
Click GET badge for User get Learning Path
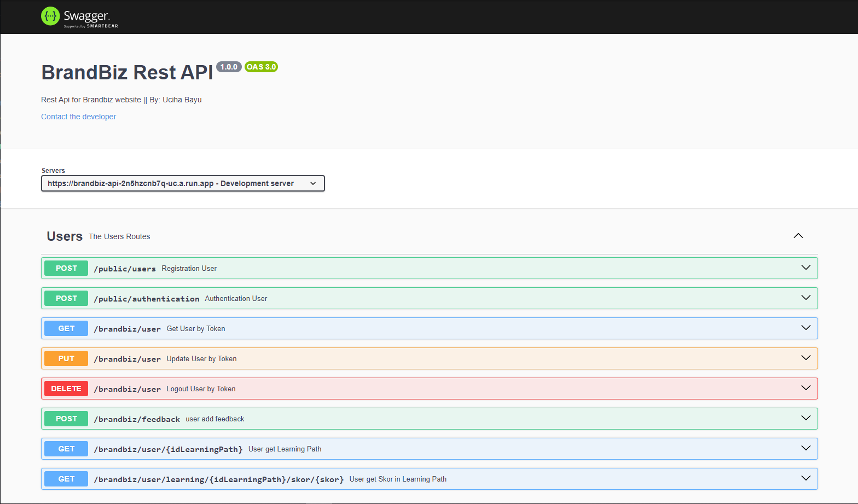[x=66, y=449]
